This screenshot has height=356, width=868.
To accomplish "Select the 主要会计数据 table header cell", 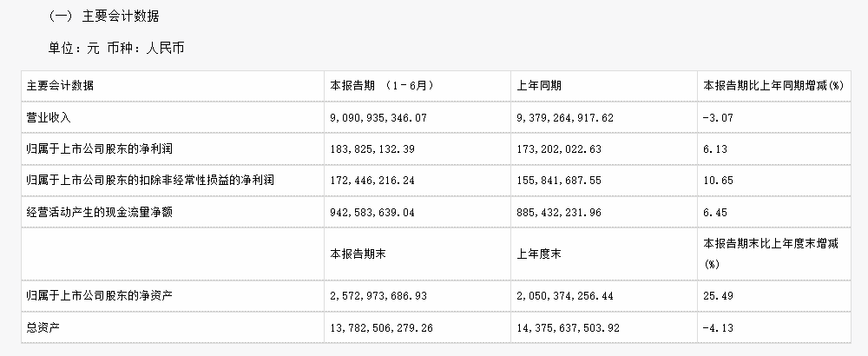I will (x=61, y=85).
